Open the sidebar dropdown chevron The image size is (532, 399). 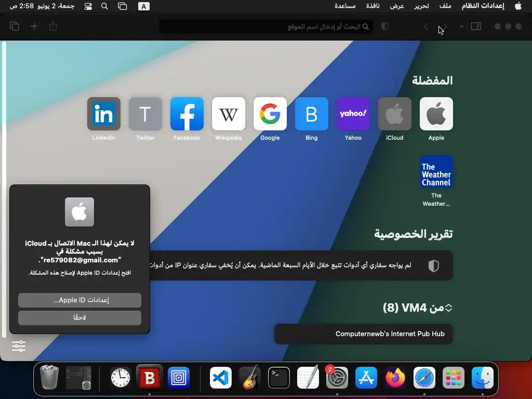(461, 26)
